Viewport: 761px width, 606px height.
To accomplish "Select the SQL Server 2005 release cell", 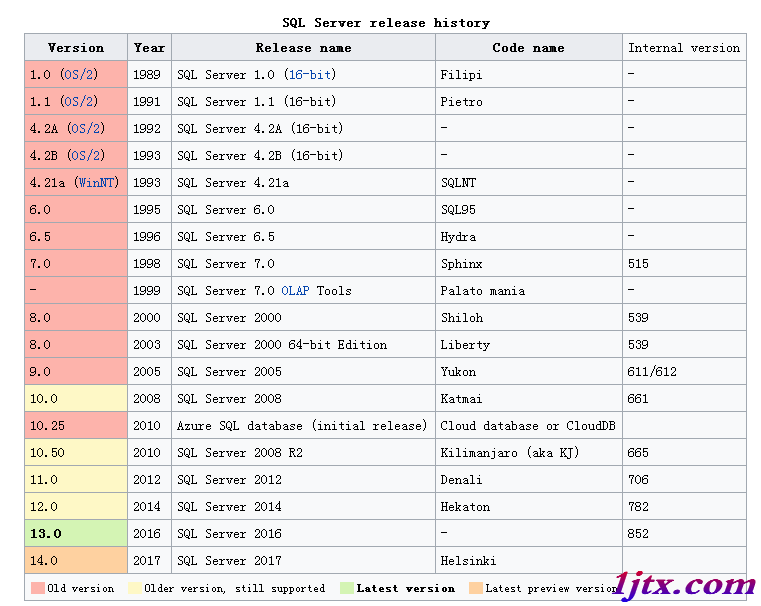I will (303, 372).
